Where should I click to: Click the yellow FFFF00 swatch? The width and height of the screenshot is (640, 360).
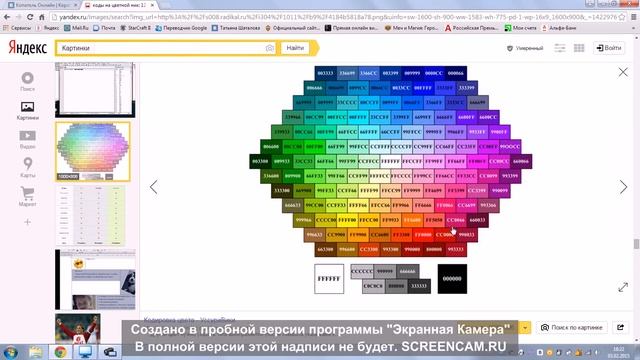pyautogui.click(x=347, y=220)
